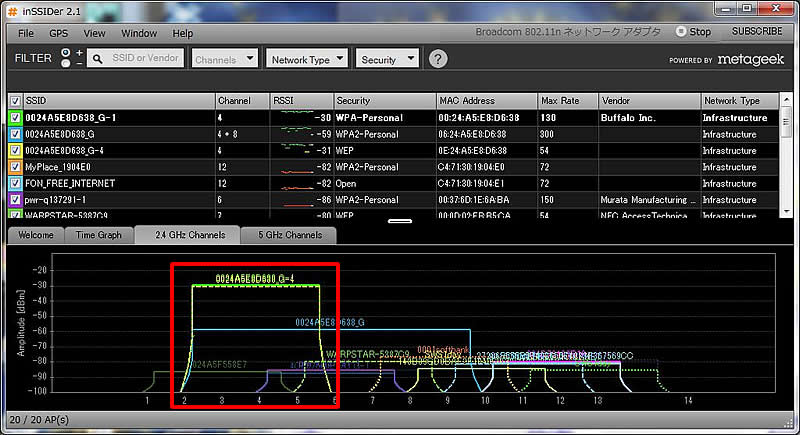The image size is (800, 435).
Task: Open the Help menu
Action: tap(182, 33)
